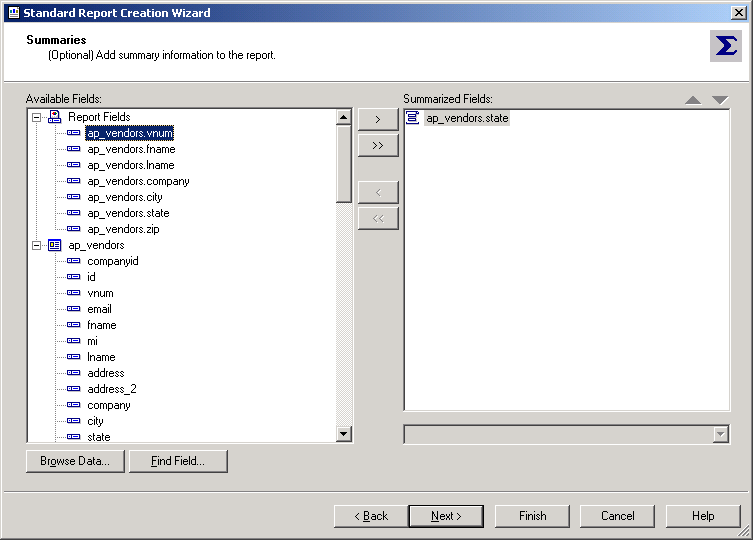
Task: Collapse the ap_vendors table node
Action: [x=37, y=245]
